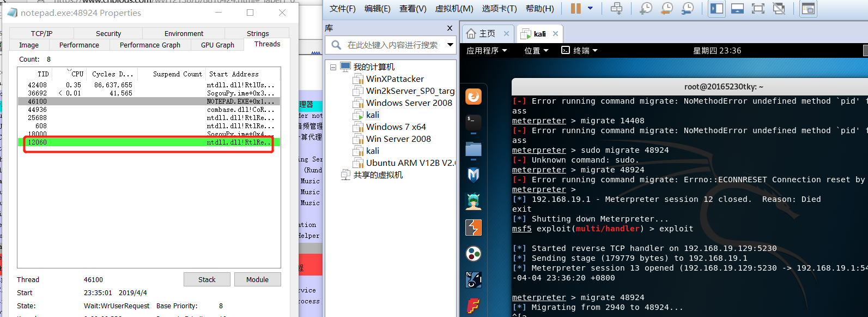
Task: Open the 虚拟机(M) menu
Action: pyautogui.click(x=454, y=9)
